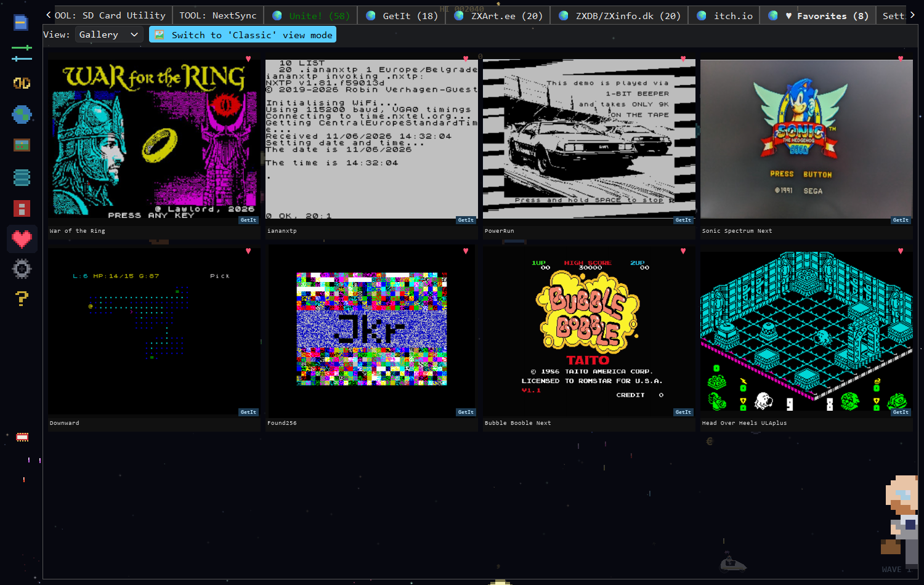Click GetIt badge on Bubble Booble Next
This screenshot has height=585, width=924.
coord(683,412)
